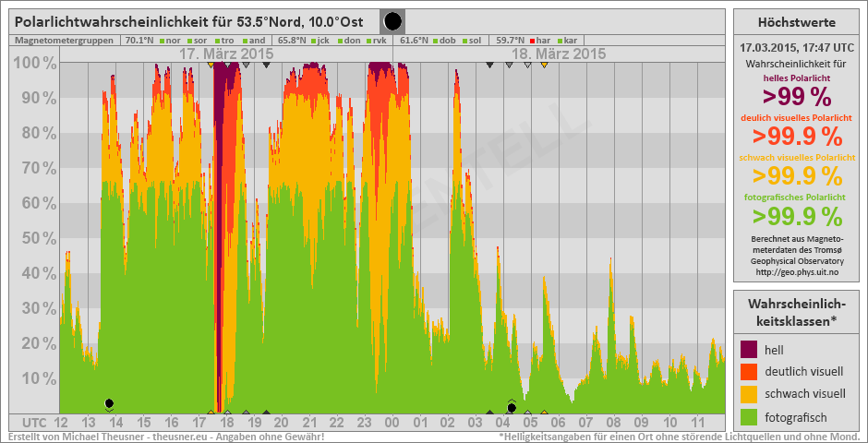The image size is (868, 443).
Task: Click the green status square for 'nor'
Action: 163,41
